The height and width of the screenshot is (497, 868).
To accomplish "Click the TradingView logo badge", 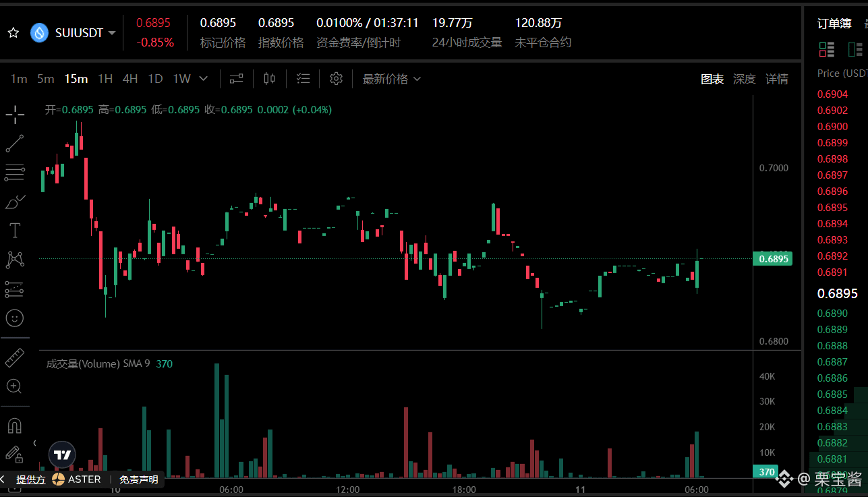I will (63, 455).
